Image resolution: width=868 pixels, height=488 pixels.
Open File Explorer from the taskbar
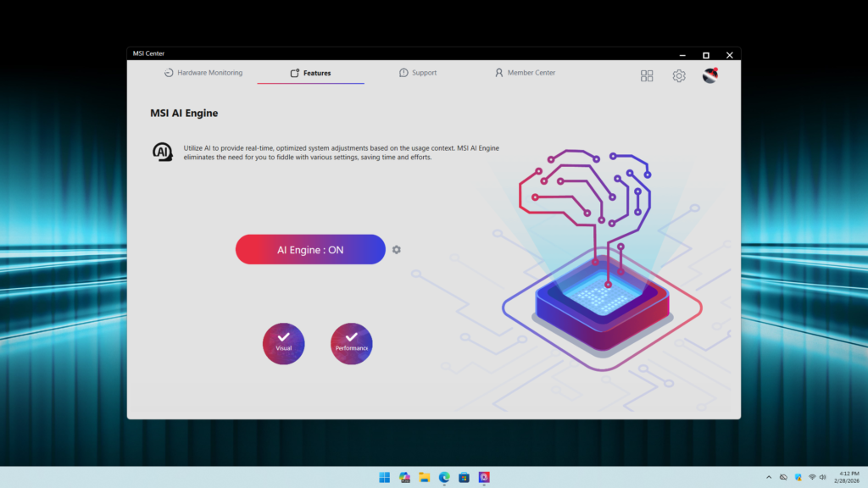[425, 477]
